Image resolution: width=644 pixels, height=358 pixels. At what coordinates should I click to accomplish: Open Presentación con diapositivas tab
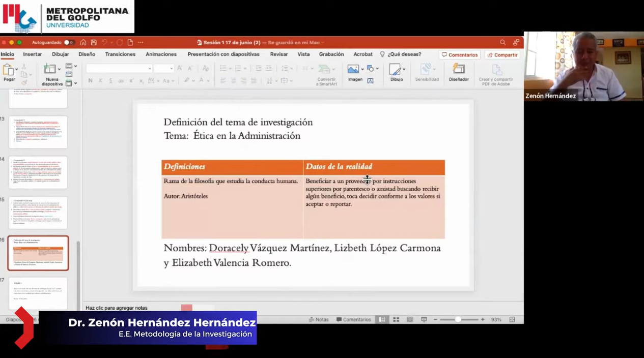coord(223,54)
